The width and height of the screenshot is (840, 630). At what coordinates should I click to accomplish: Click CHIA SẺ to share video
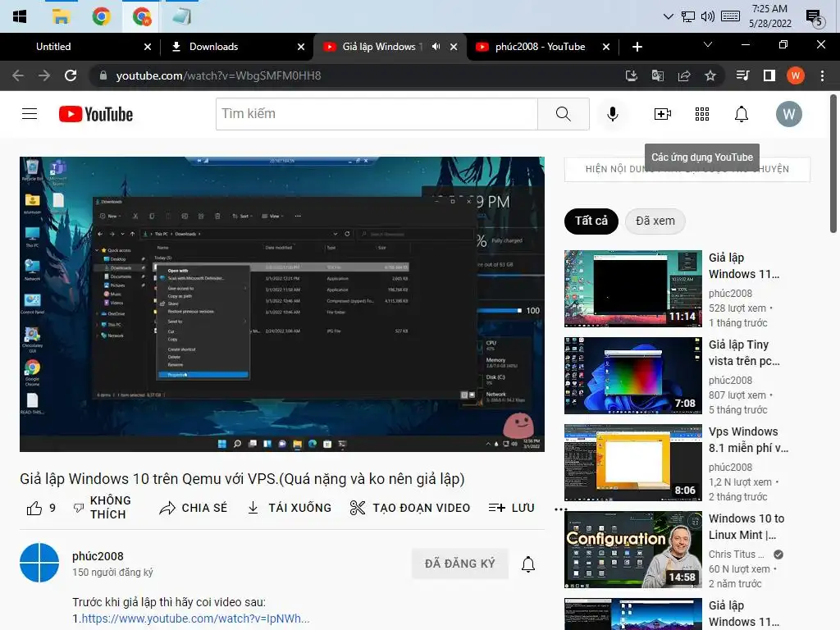194,508
